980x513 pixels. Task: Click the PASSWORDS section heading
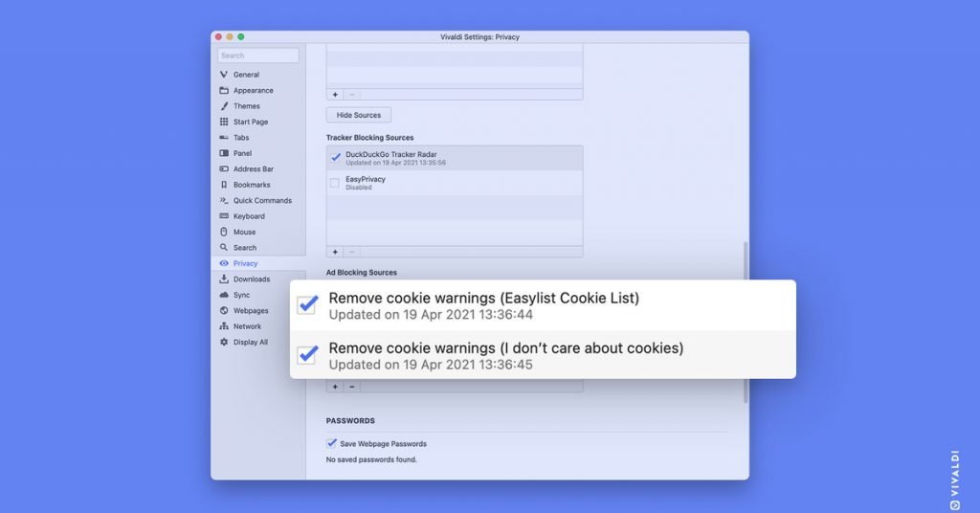(x=350, y=420)
